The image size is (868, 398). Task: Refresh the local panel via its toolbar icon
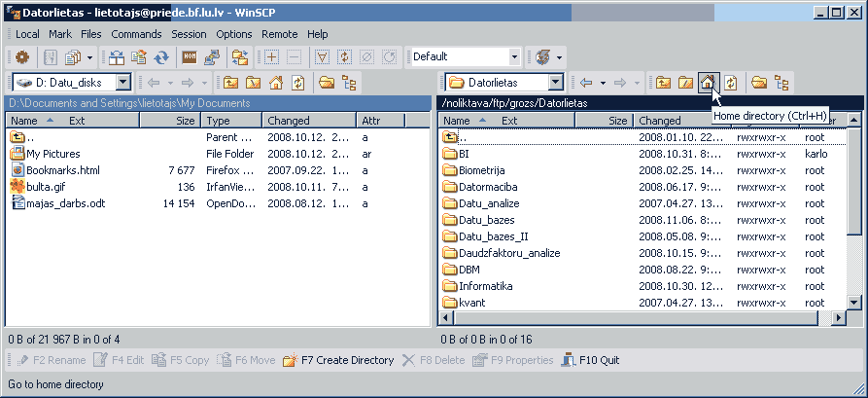[298, 83]
